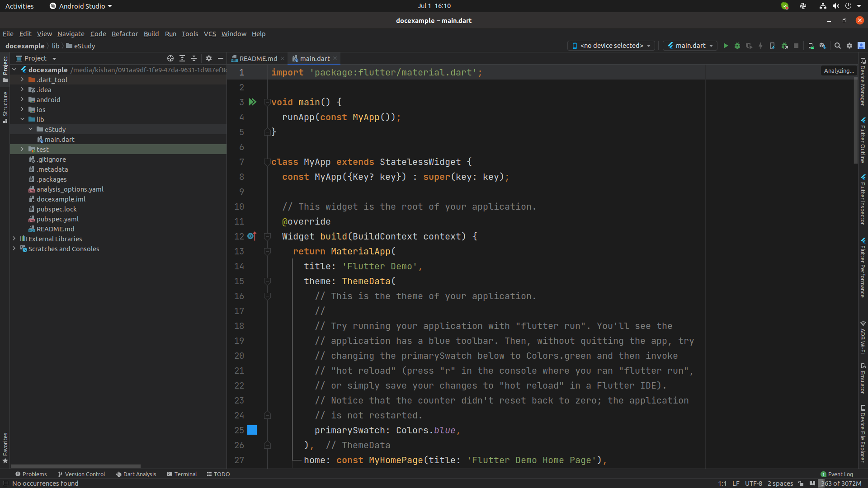Select opened file locate target icon
The height and width of the screenshot is (488, 868).
(x=170, y=58)
